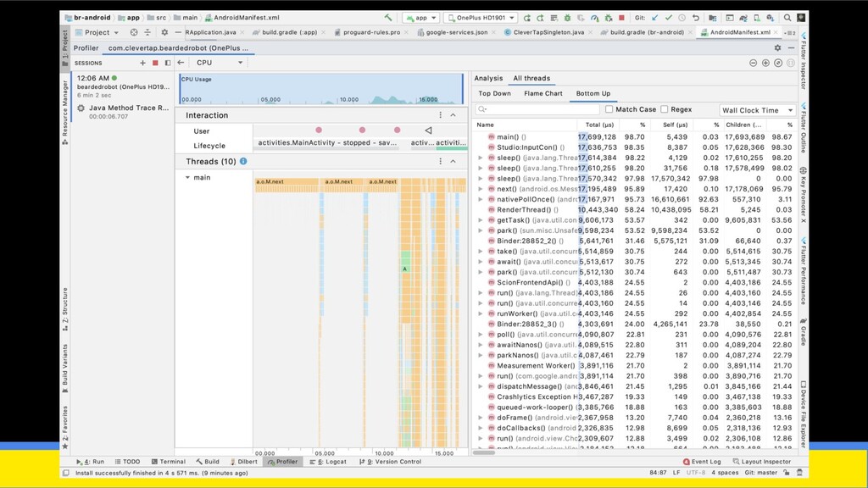This screenshot has width=868, height=488.
Task: Expand the next() android.os.Mess row
Action: pos(481,189)
